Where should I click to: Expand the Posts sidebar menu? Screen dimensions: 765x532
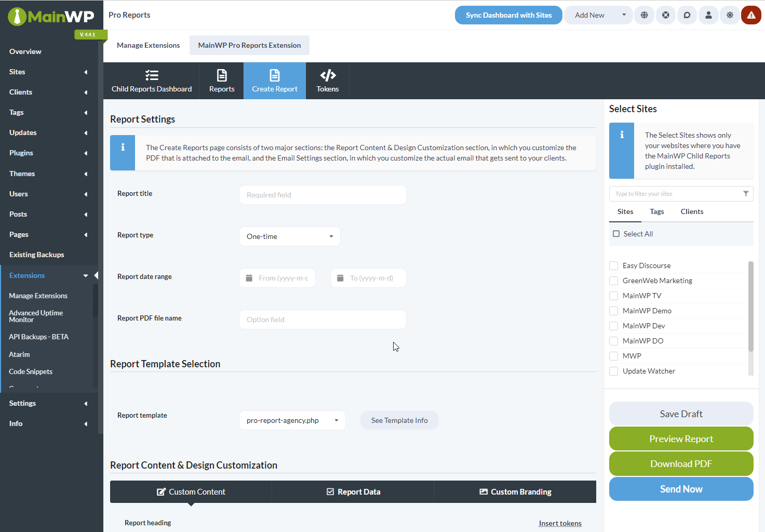(86, 215)
